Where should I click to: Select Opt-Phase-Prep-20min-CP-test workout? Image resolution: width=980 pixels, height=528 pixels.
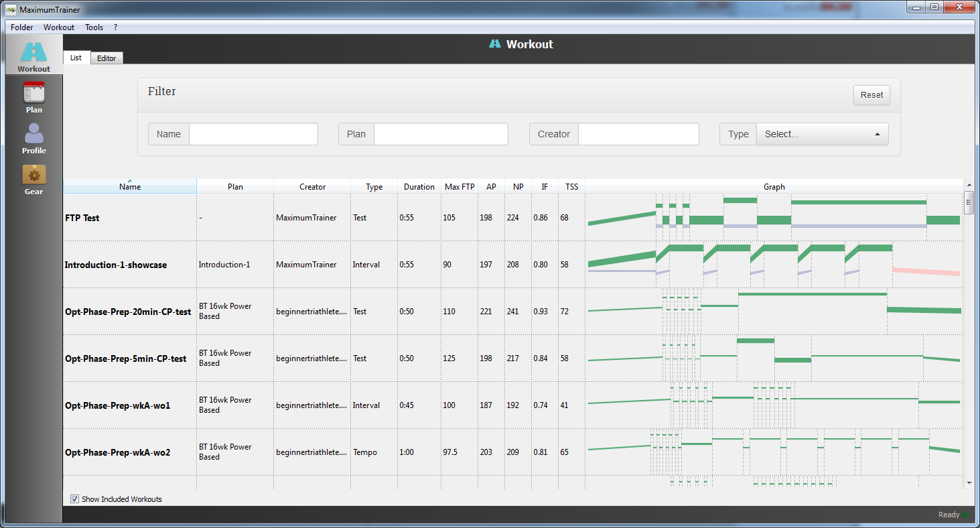point(512,312)
